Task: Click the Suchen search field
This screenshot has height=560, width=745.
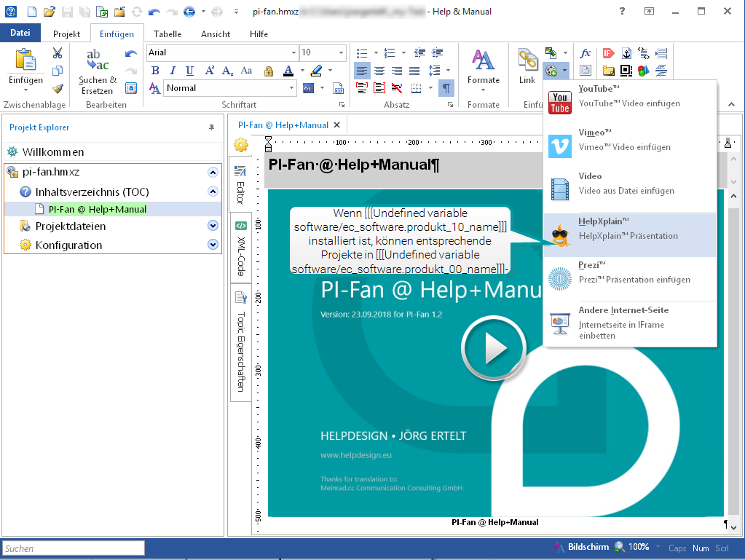Action: tap(73, 548)
